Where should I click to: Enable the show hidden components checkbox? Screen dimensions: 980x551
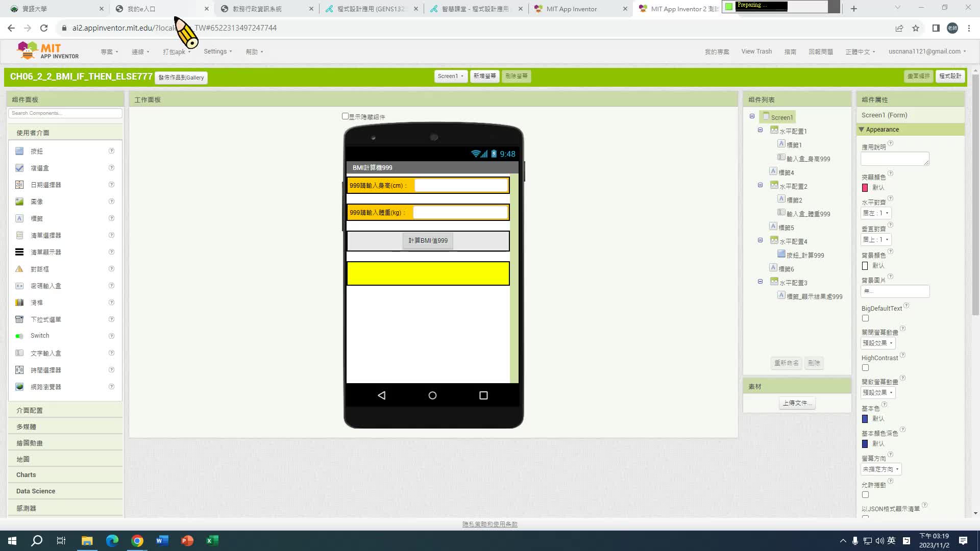pyautogui.click(x=345, y=116)
